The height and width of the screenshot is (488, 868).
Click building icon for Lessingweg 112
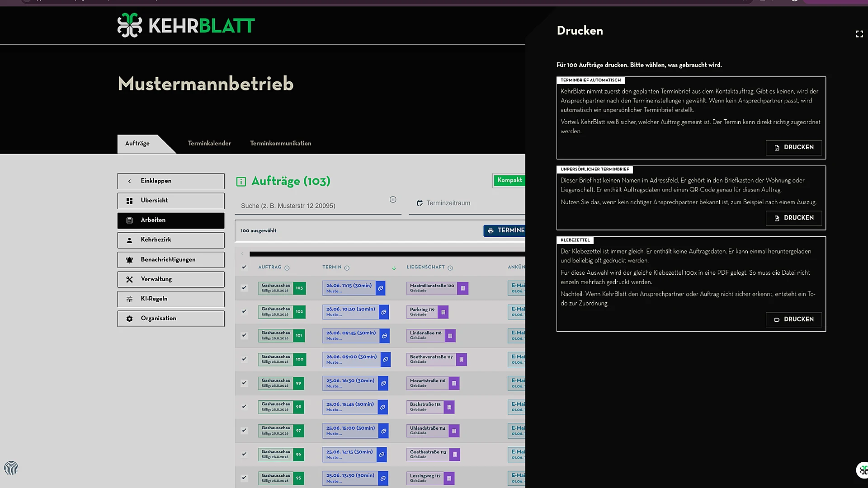(x=449, y=478)
